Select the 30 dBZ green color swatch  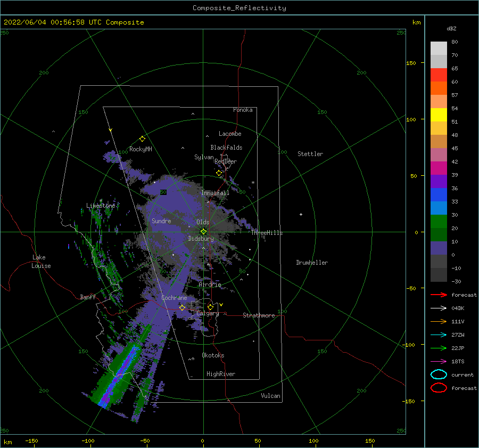pyautogui.click(x=439, y=222)
